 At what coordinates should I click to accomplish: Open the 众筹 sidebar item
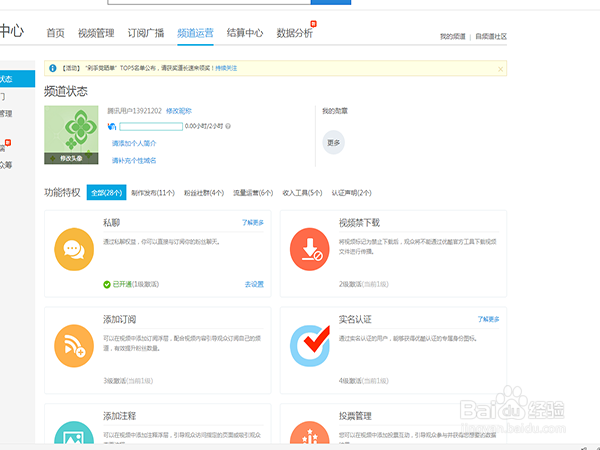[x=6, y=165]
